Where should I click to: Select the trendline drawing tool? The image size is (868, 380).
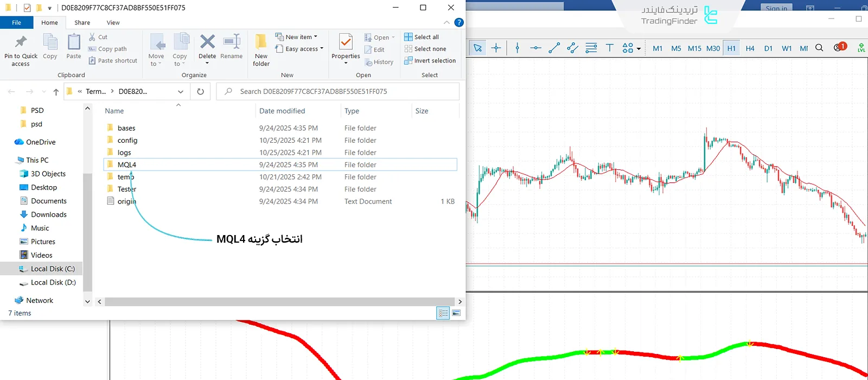tap(554, 48)
